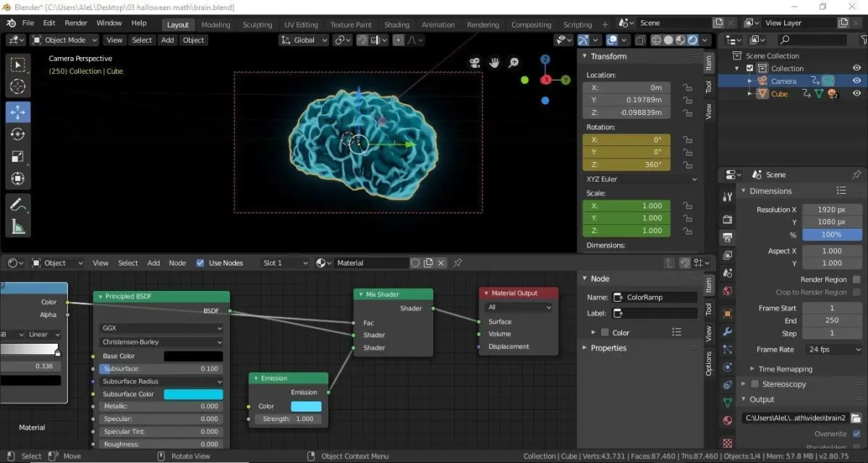Image resolution: width=868 pixels, height=463 pixels.
Task: Choose the Transform tool in the viewport toolbar
Action: pyautogui.click(x=18, y=179)
